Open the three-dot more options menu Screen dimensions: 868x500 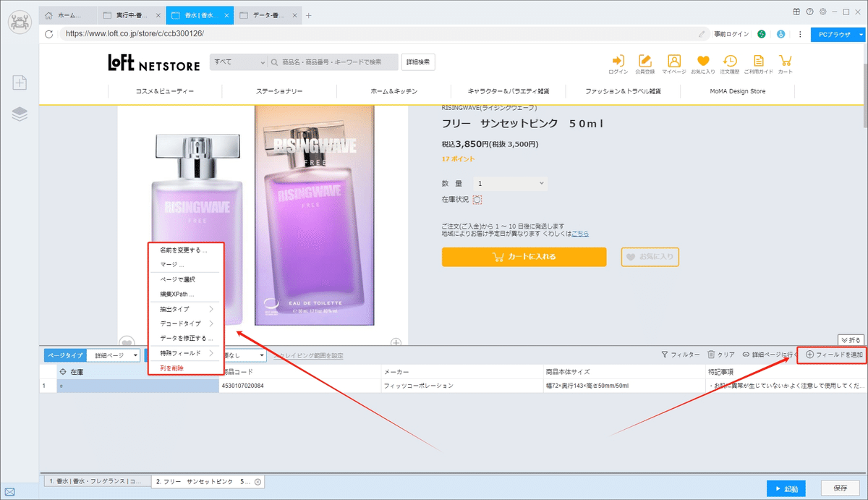click(800, 33)
